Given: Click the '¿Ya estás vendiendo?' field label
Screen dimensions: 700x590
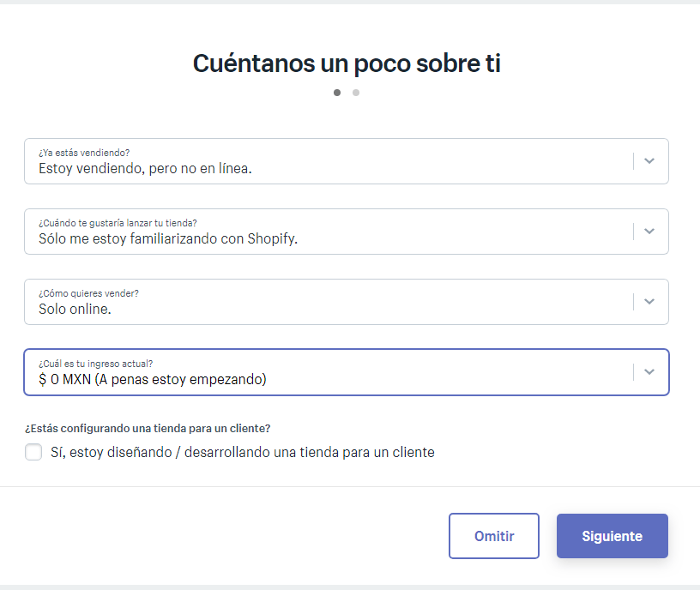Looking at the screenshot, I should 84,153.
